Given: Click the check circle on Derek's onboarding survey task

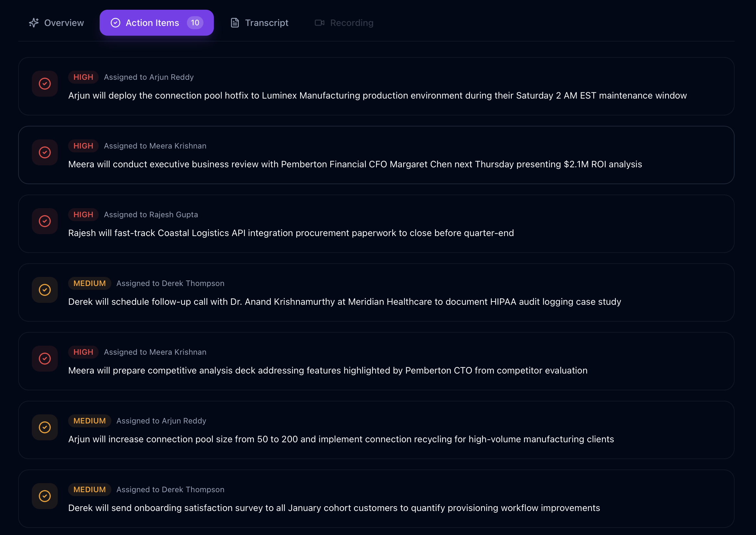Looking at the screenshot, I should pyautogui.click(x=44, y=496).
